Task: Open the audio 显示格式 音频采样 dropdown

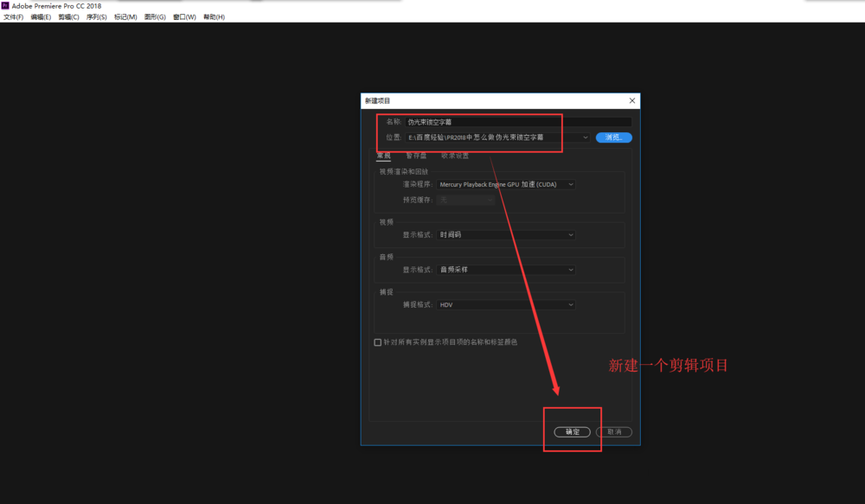Action: (506, 270)
